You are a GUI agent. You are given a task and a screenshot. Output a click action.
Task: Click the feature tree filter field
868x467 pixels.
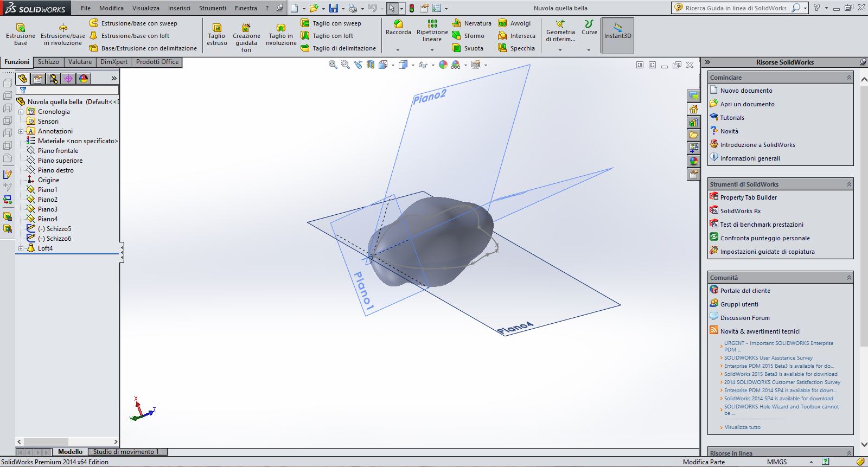point(67,90)
